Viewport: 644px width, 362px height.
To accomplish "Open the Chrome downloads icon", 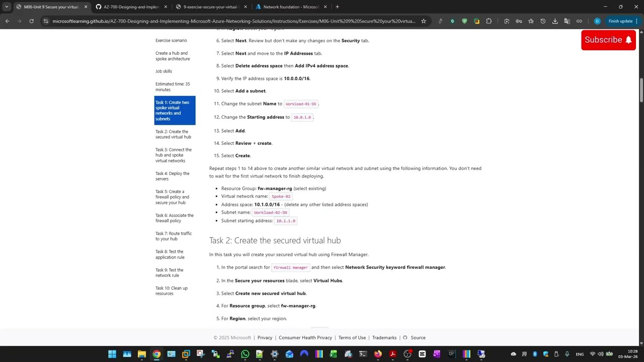I will (555, 21).
